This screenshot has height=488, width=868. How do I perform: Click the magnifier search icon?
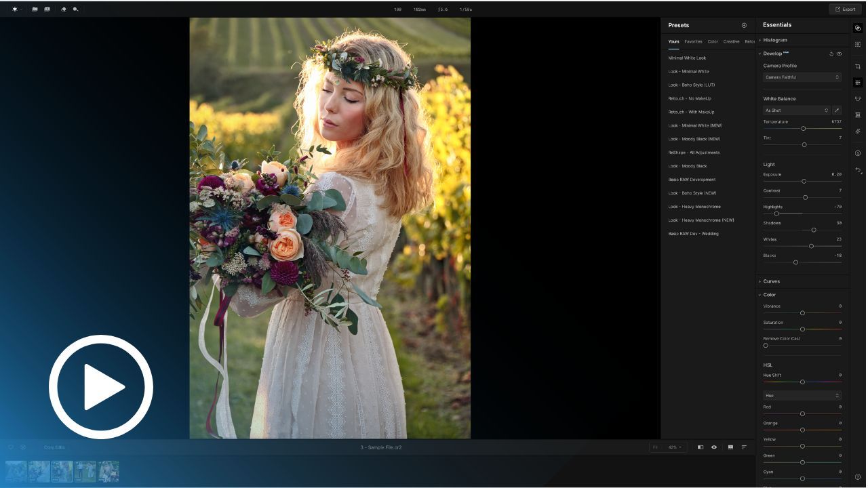point(75,9)
